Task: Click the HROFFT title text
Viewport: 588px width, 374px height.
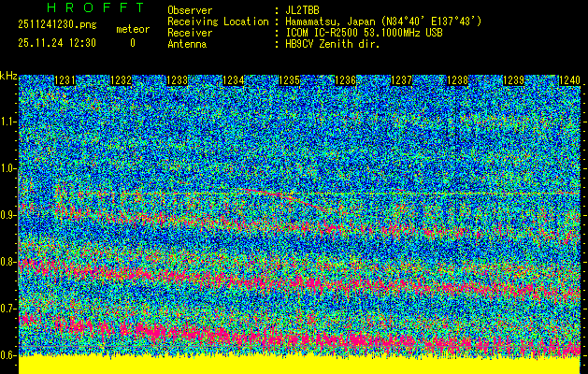Action: (82, 7)
